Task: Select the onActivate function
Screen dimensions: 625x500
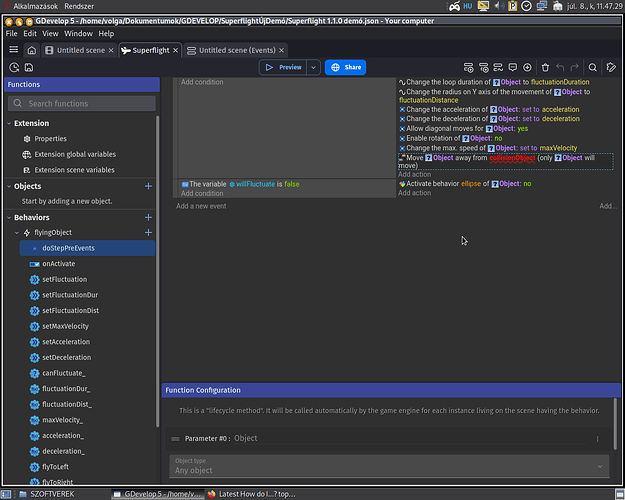Action: point(59,264)
